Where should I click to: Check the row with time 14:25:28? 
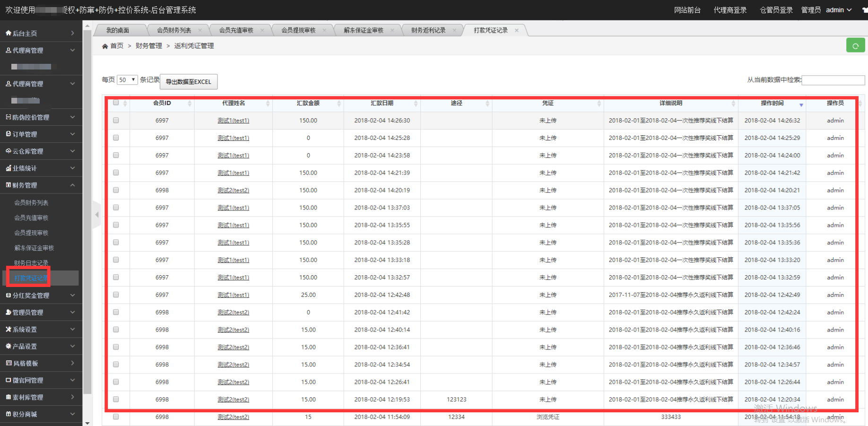pos(116,138)
